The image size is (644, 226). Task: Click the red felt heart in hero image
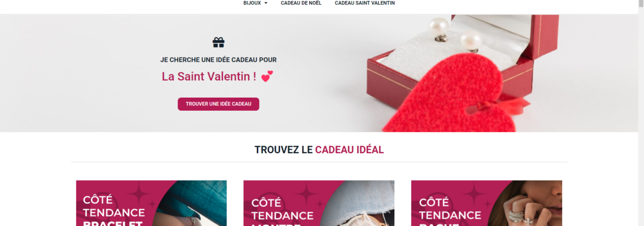[x=450, y=97]
